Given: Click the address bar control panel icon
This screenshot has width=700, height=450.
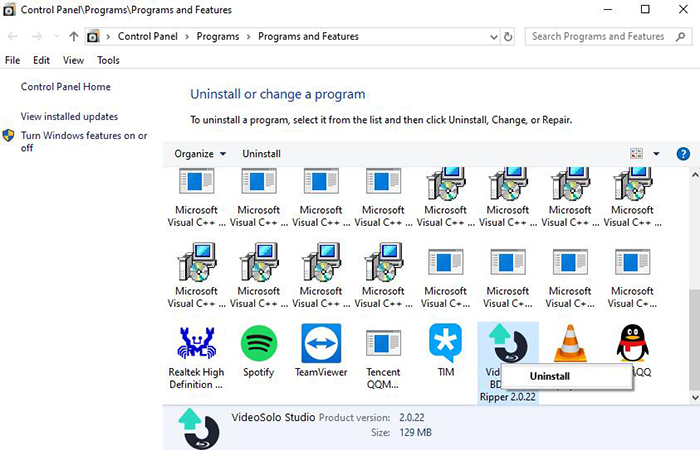Looking at the screenshot, I should [x=93, y=37].
